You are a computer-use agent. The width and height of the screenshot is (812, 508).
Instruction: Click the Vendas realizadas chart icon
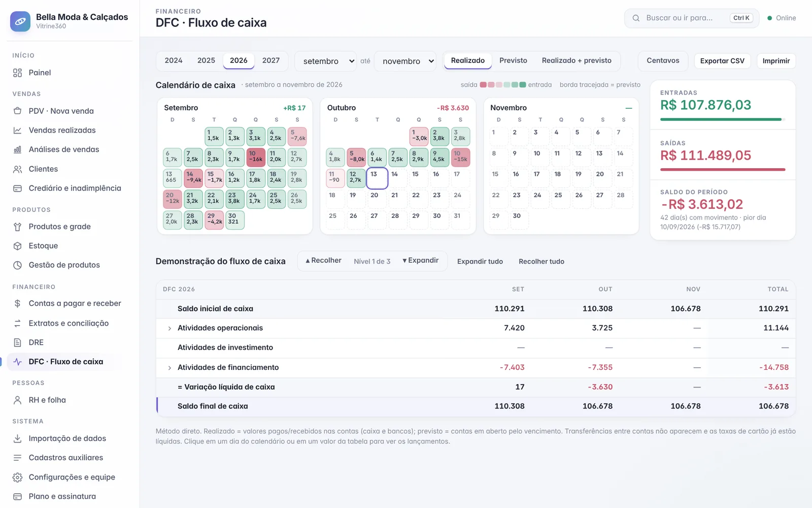[x=17, y=131]
